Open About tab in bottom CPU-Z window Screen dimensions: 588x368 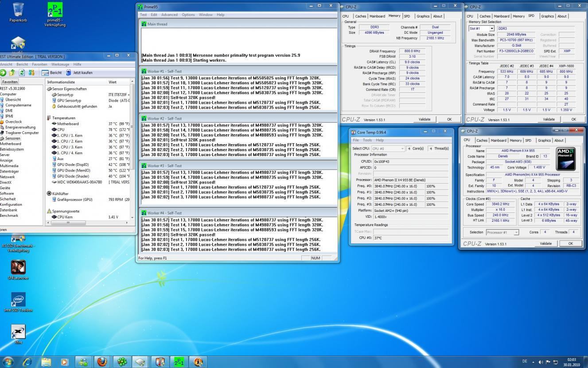559,141
